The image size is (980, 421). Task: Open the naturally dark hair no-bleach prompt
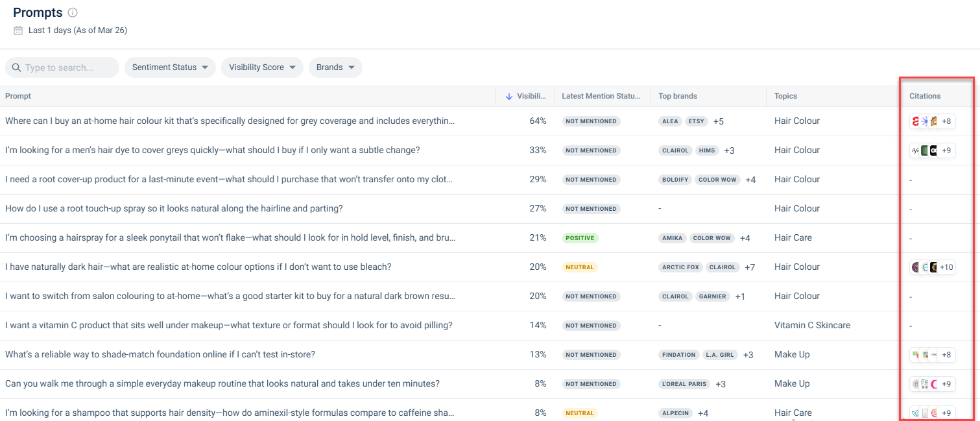(198, 267)
